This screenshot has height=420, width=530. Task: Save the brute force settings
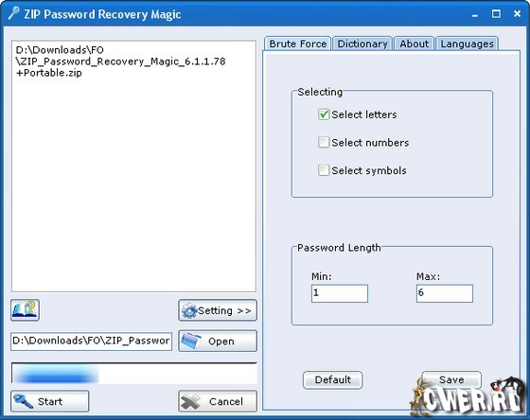(x=451, y=379)
